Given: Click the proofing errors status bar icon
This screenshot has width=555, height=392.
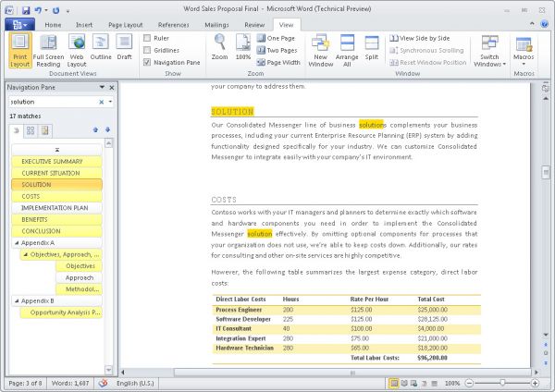Looking at the screenshot, I should (103, 383).
